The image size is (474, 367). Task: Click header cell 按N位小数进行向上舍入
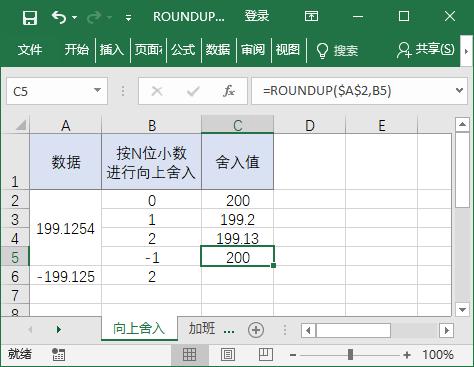pos(152,162)
